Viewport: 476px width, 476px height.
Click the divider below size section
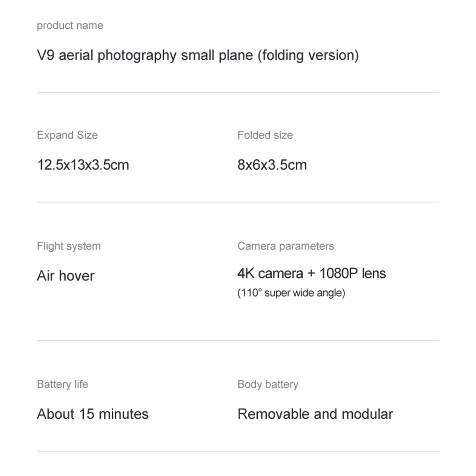click(x=238, y=202)
